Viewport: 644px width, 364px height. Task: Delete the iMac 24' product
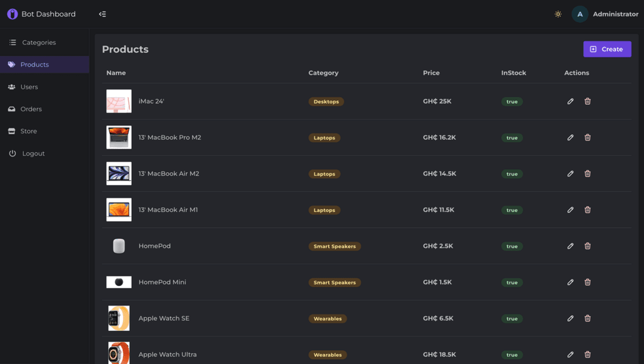coord(588,101)
